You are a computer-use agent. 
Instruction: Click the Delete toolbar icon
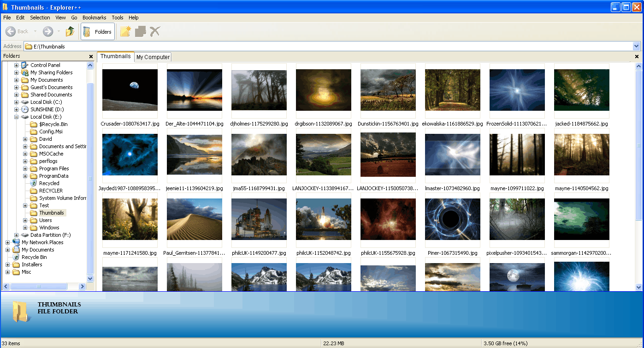point(155,31)
